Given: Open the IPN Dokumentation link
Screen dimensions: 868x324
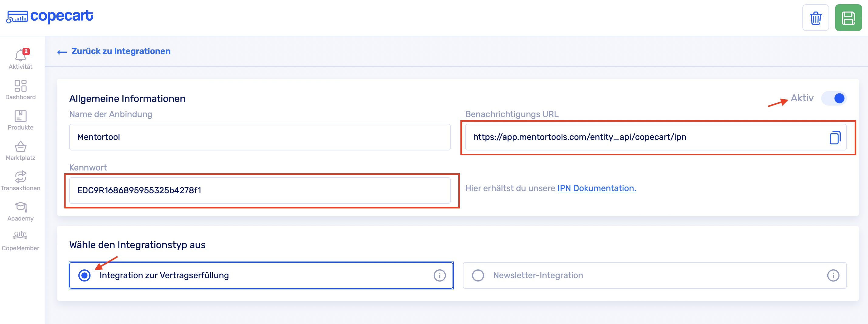Looking at the screenshot, I should click(596, 188).
